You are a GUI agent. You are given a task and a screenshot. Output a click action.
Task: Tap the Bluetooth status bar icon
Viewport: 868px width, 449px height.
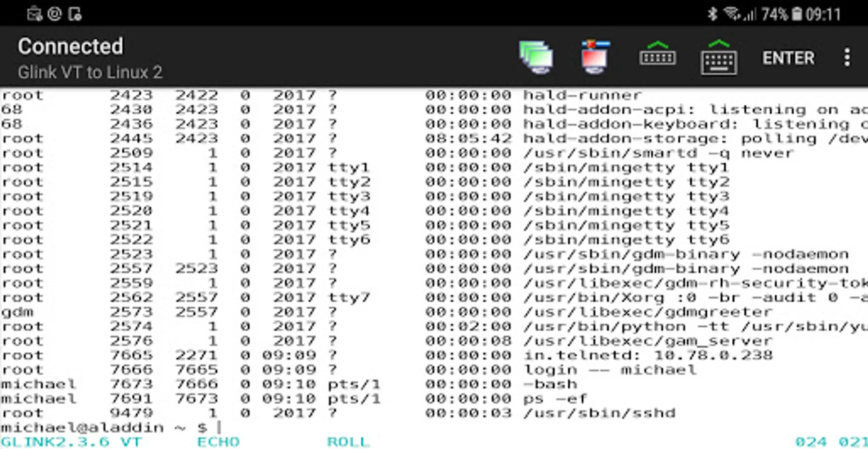[x=712, y=14]
